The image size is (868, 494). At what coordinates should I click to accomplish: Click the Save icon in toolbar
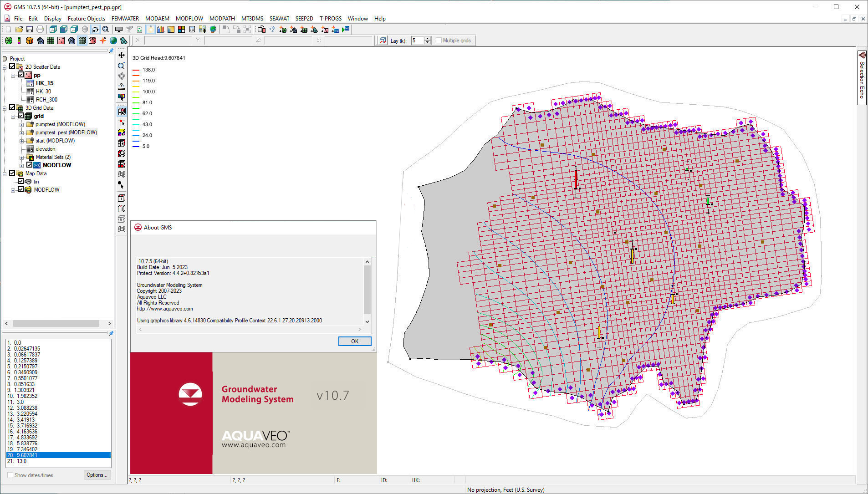click(x=30, y=29)
